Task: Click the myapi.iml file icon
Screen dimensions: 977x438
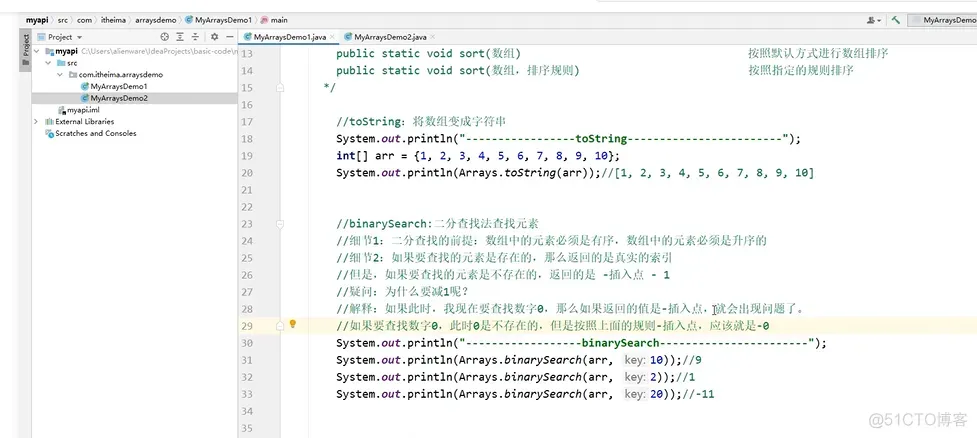Action: pos(62,110)
